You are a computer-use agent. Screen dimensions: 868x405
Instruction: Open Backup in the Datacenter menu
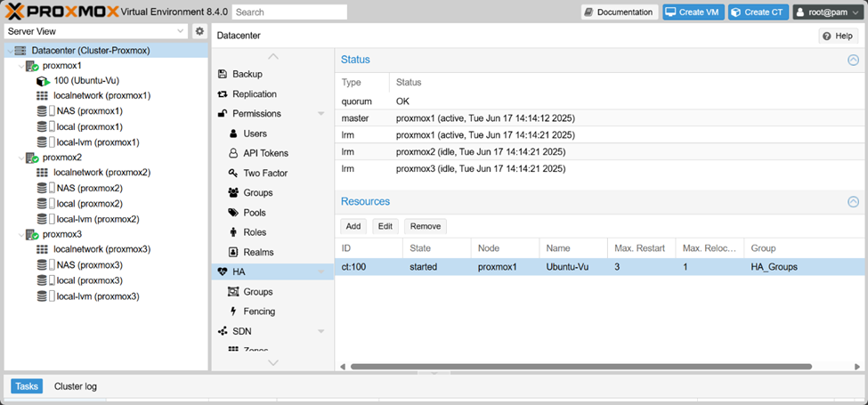click(x=247, y=74)
